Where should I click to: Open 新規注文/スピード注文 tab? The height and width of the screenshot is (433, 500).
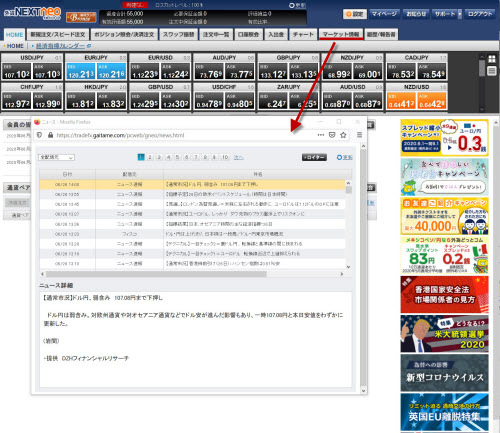[x=58, y=34]
